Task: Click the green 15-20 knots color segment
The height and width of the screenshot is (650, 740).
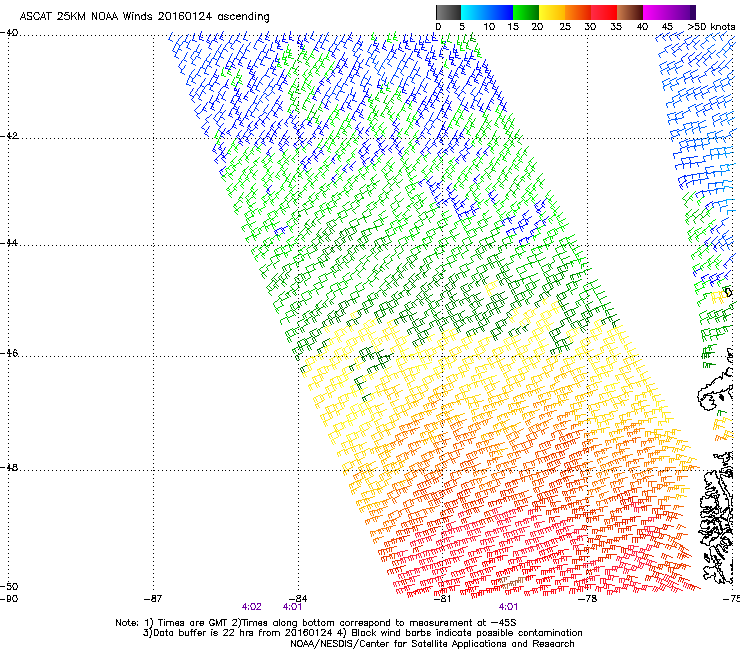Action: (526, 12)
